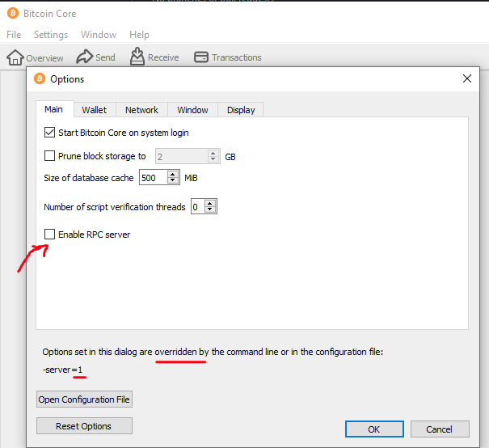The width and height of the screenshot is (489, 448).
Task: Switch to the Wallet tab
Action: click(95, 110)
